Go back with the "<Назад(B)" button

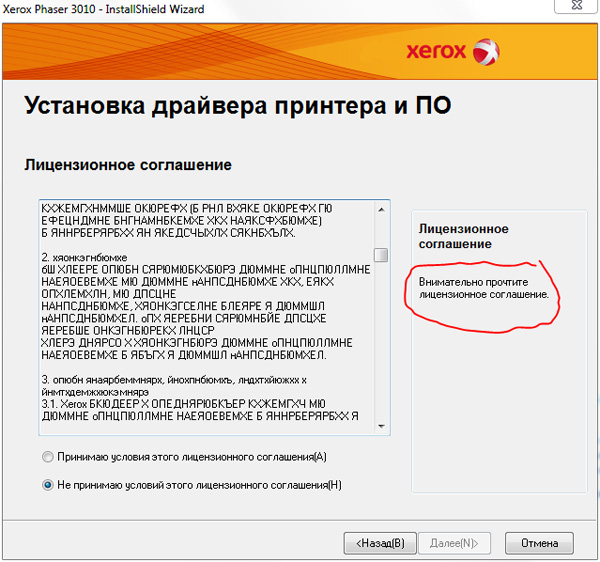[379, 543]
